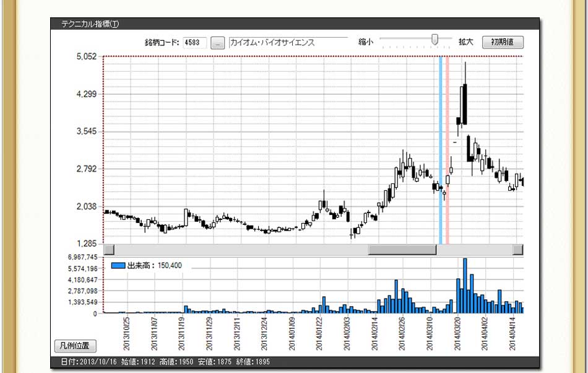The width and height of the screenshot is (588, 373).
Task: Click the dark gray scrollbar thumb under chart
Action: coord(402,250)
